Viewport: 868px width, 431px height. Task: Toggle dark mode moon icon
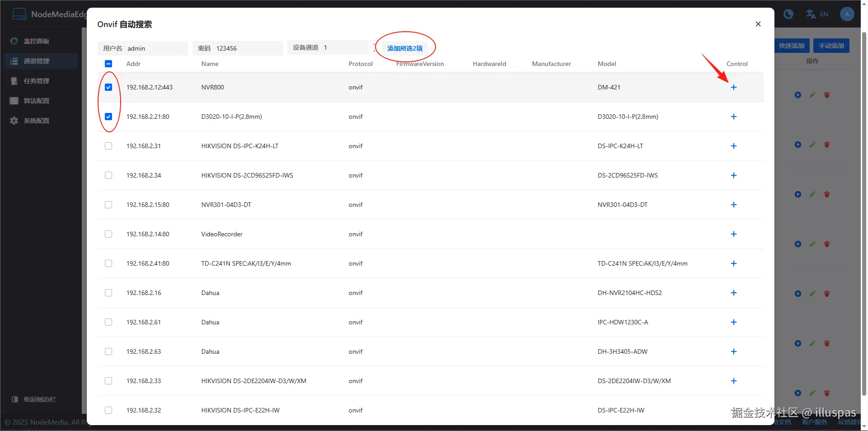pyautogui.click(x=788, y=14)
